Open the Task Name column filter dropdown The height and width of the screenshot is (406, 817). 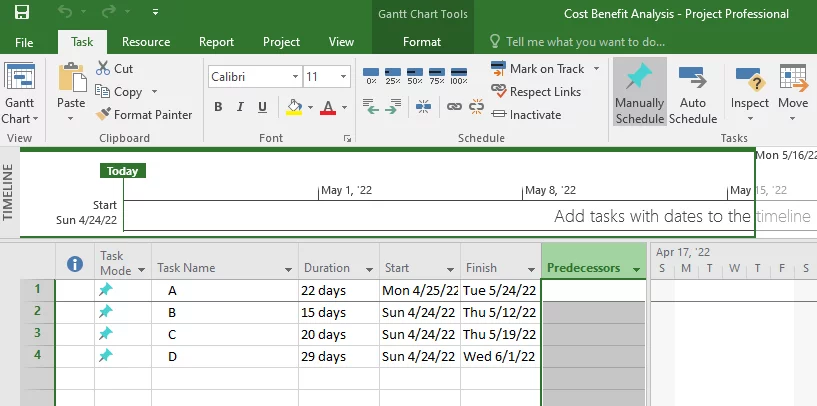289,269
